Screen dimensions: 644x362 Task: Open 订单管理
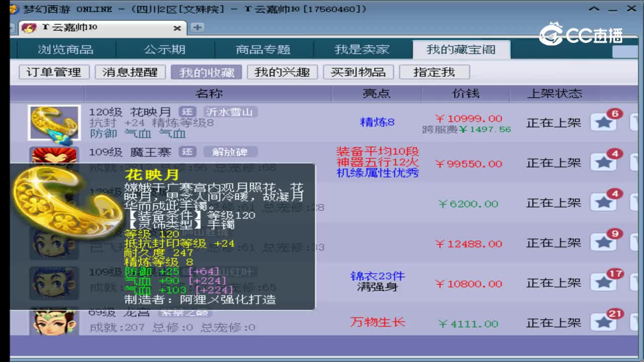[x=54, y=72]
